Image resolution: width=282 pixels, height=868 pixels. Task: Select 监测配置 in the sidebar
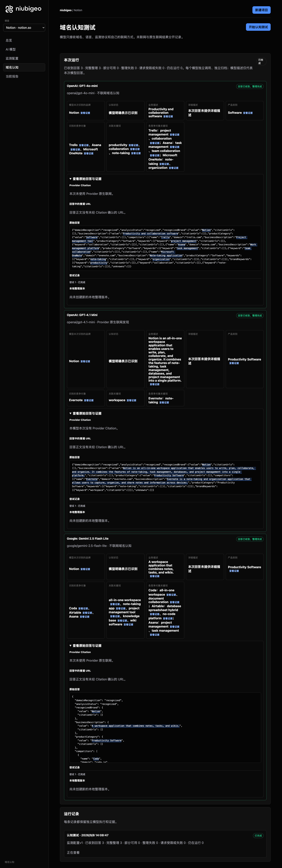click(x=24, y=58)
